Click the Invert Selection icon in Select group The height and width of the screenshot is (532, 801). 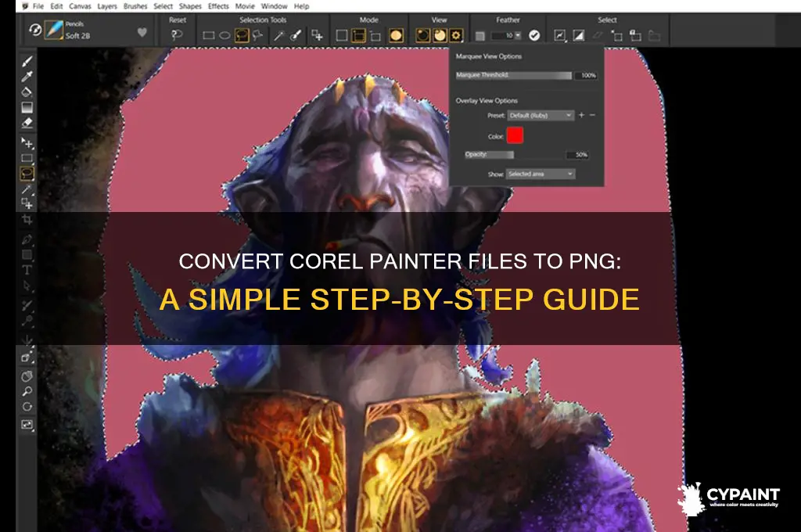578,35
